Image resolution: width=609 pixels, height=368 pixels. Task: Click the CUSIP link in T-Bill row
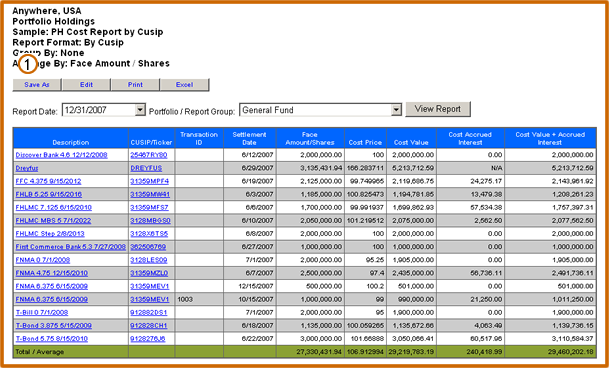tap(149, 313)
